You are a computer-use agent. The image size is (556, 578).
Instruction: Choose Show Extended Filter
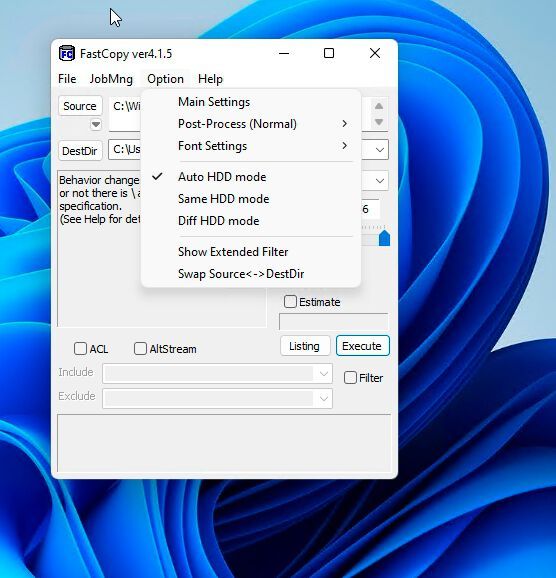pos(251,252)
